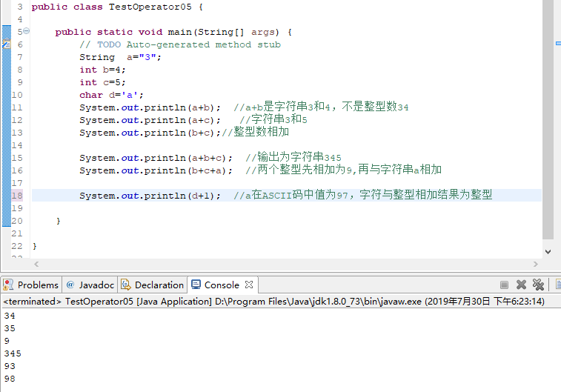This screenshot has width=561, height=392.
Task: Click console output line '9'
Action: pos(7,341)
